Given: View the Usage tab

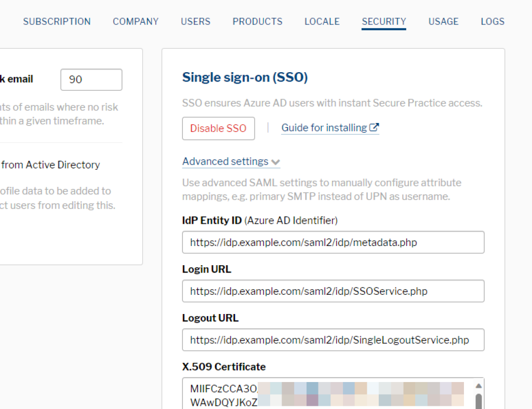Looking at the screenshot, I should click(x=443, y=21).
